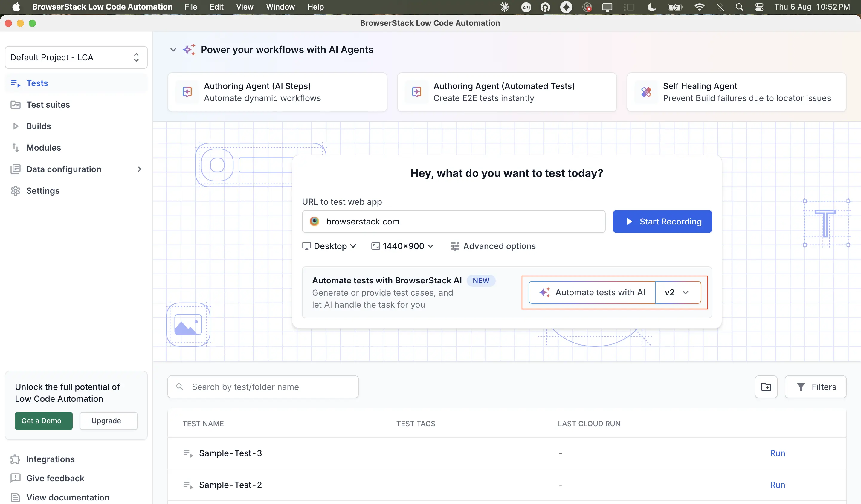Click the Wi-Fi icon in menu bar

click(x=699, y=7)
